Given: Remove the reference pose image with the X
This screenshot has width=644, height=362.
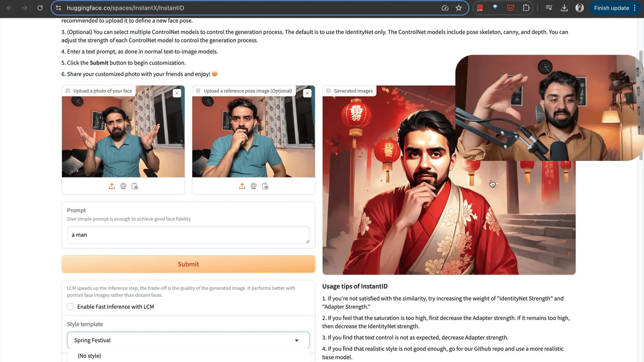Looking at the screenshot, I should (307, 93).
